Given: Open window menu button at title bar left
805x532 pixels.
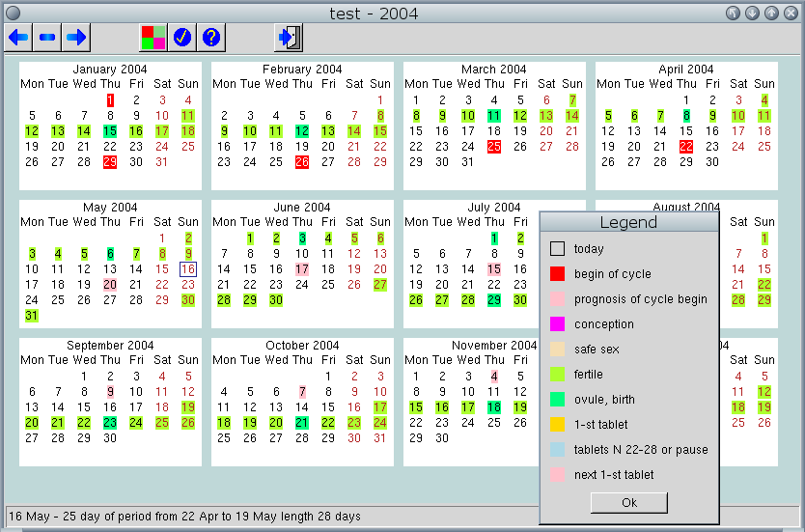Looking at the screenshot, I should 14,13.
